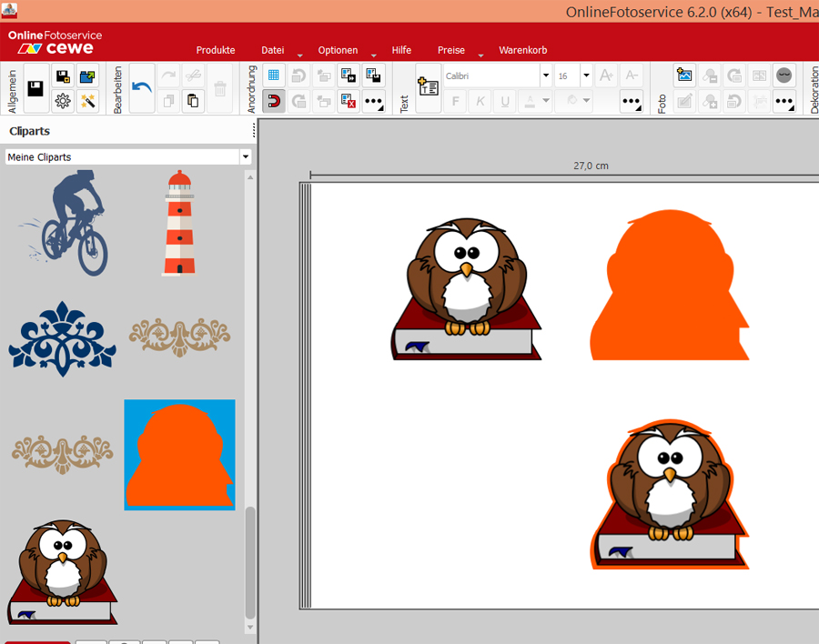
Task: Select the lighthouse clipart thumbnail
Action: tap(179, 223)
